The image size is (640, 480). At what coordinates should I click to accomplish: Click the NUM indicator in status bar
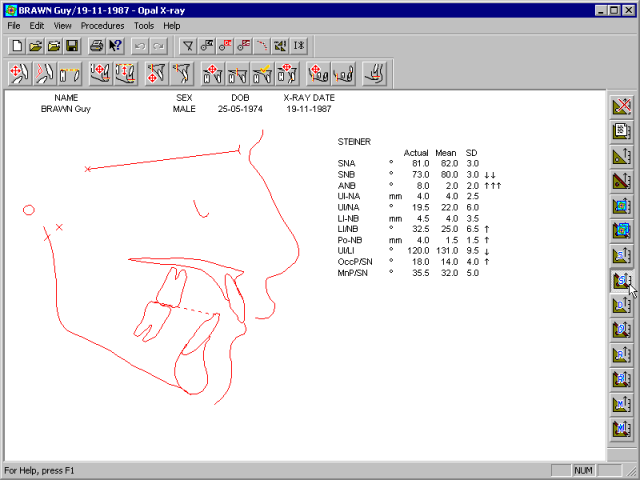583,471
